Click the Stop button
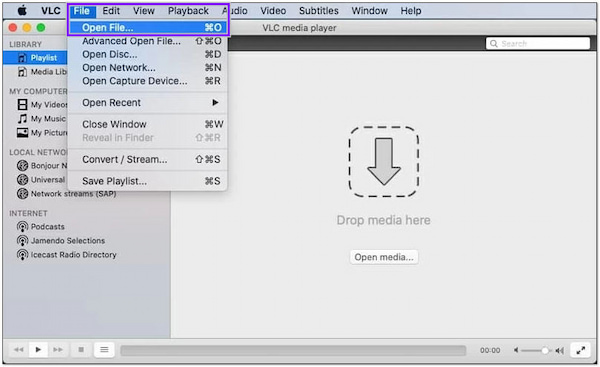This screenshot has width=600, height=367. (x=81, y=349)
